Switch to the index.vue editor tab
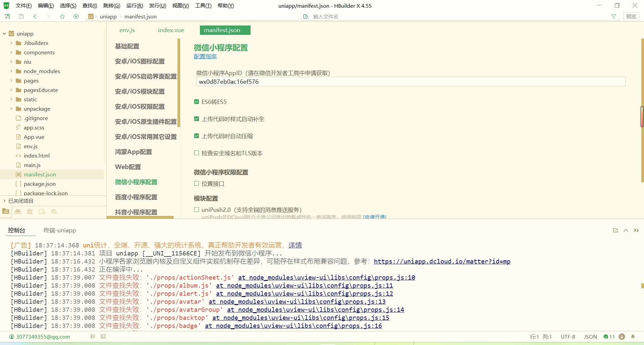This screenshot has width=644, height=345. tap(171, 30)
